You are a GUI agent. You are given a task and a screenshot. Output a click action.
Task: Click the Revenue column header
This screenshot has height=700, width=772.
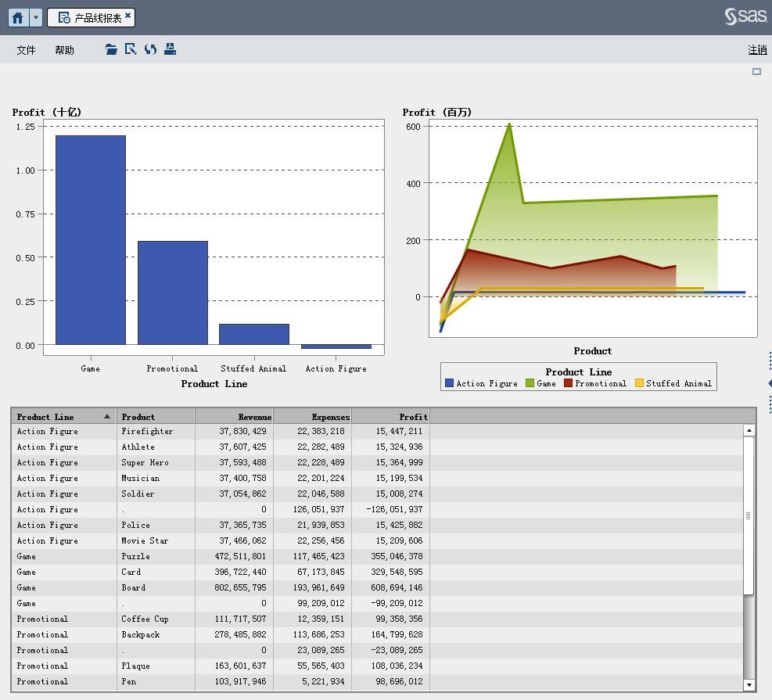(234, 417)
